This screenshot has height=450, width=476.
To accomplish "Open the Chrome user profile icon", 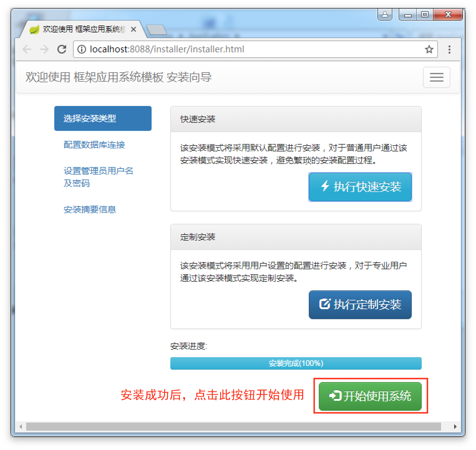I will (x=385, y=15).
